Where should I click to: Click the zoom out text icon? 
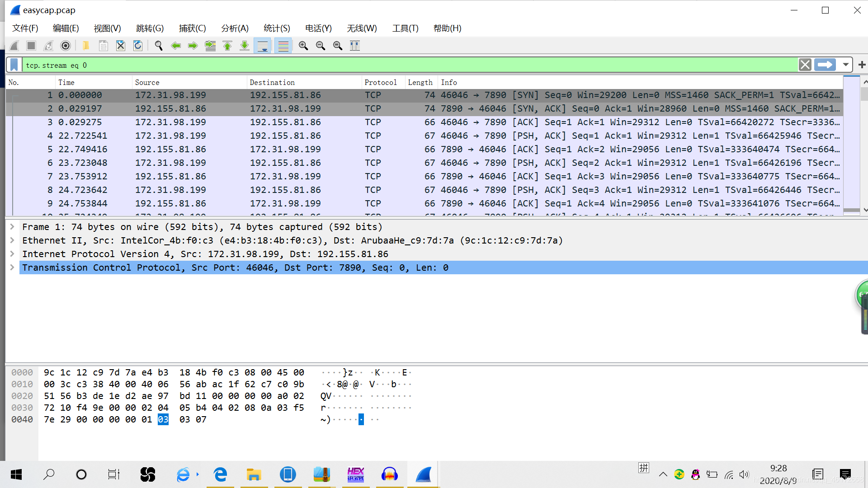(321, 46)
